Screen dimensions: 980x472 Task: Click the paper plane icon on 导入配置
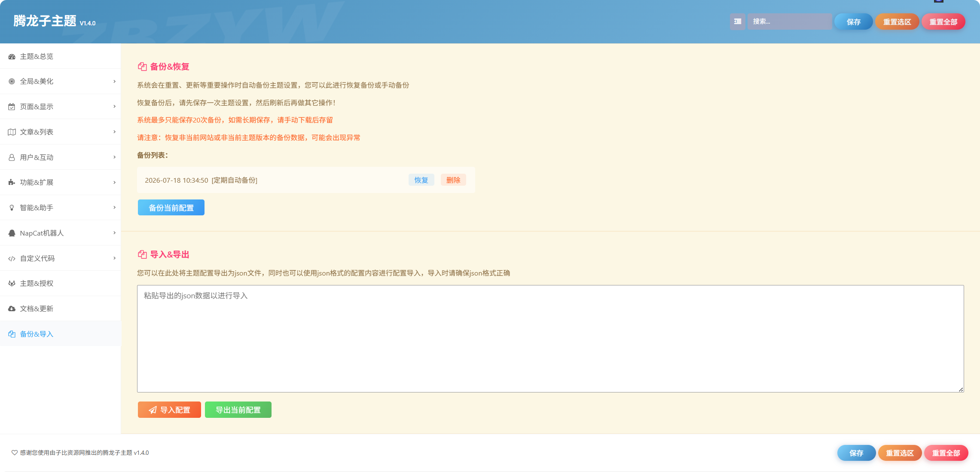[153, 410]
